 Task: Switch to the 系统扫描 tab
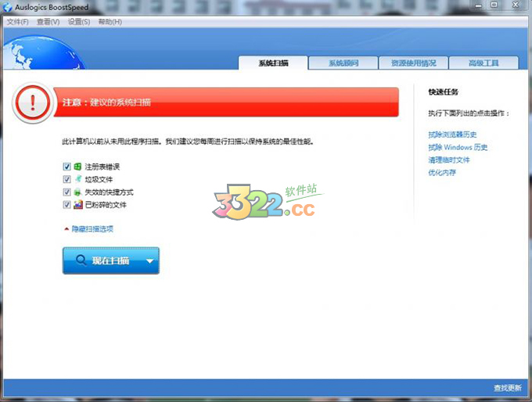pos(274,63)
